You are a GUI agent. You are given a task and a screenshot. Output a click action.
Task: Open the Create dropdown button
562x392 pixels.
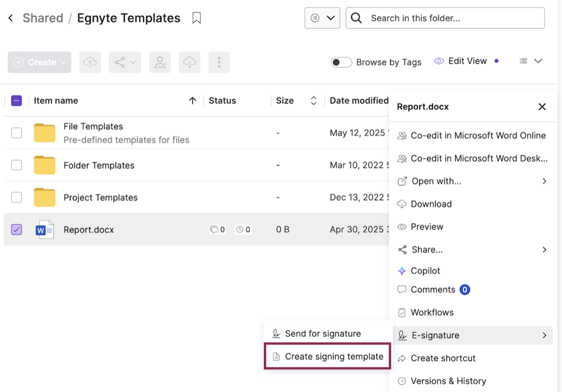point(39,62)
